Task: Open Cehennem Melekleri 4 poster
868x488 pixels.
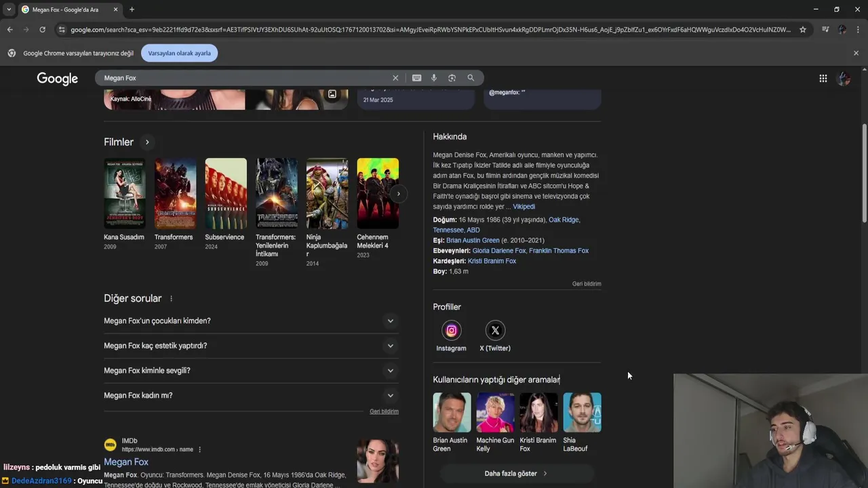Action: tap(378, 193)
